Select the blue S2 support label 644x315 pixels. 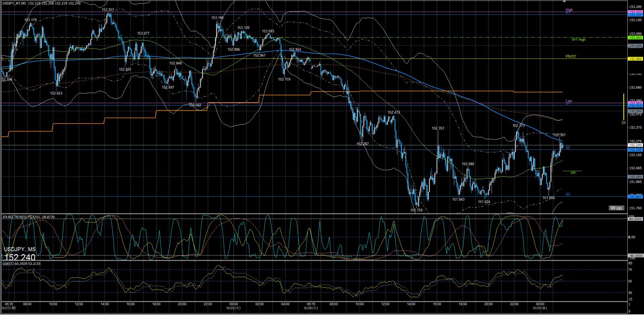(568, 148)
